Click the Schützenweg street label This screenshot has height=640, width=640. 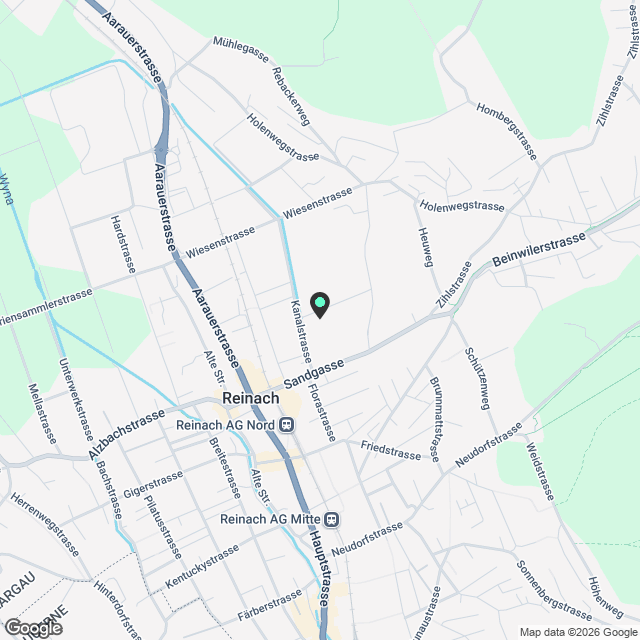click(x=477, y=378)
